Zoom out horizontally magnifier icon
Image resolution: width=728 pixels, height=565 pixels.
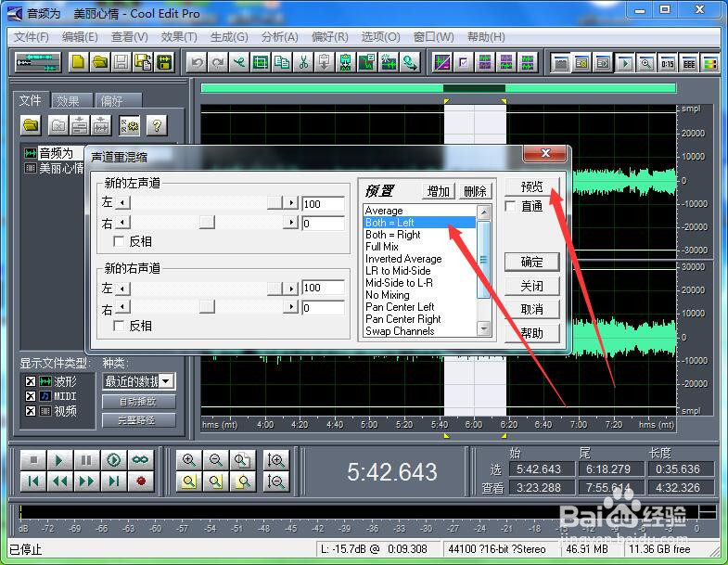coord(215,460)
